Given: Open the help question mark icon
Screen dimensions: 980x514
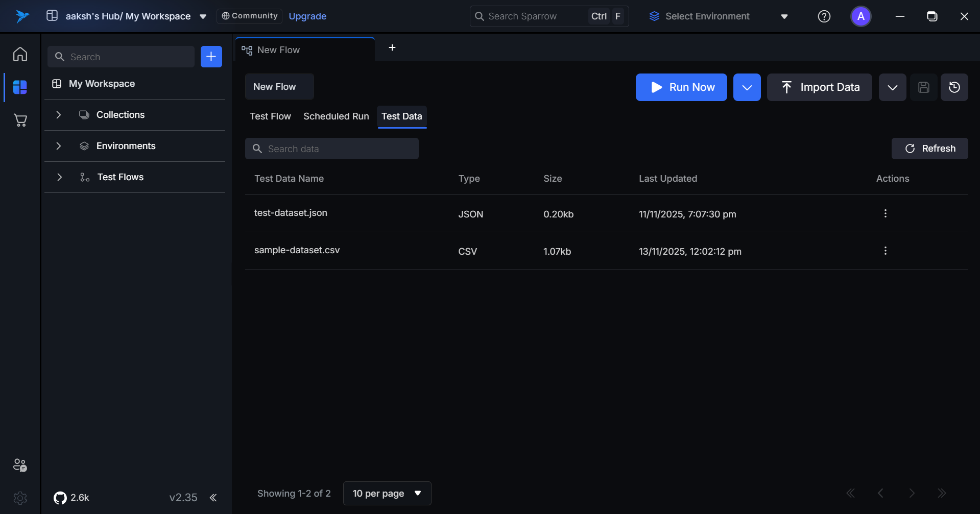Looking at the screenshot, I should click(x=824, y=16).
